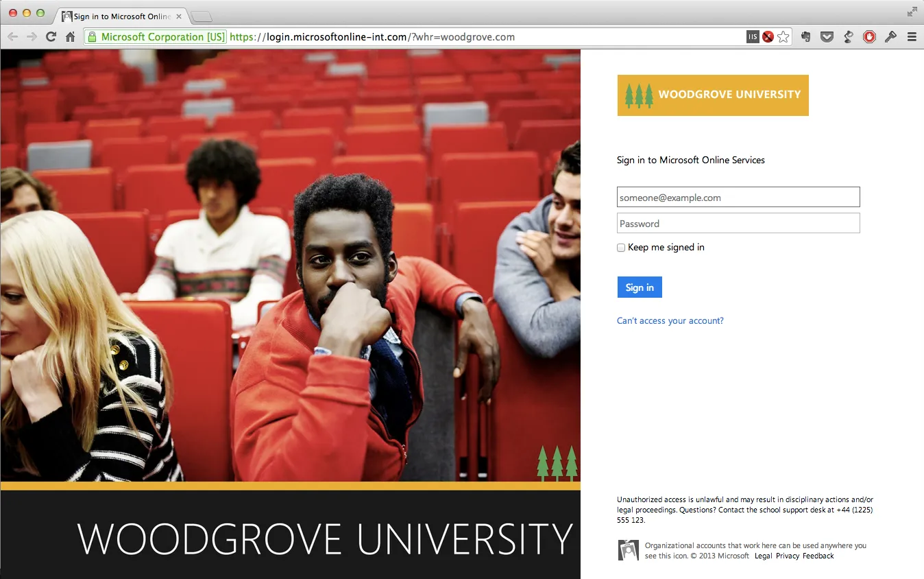Zoom window with green macOS button
This screenshot has width=924, height=579.
(40, 13)
